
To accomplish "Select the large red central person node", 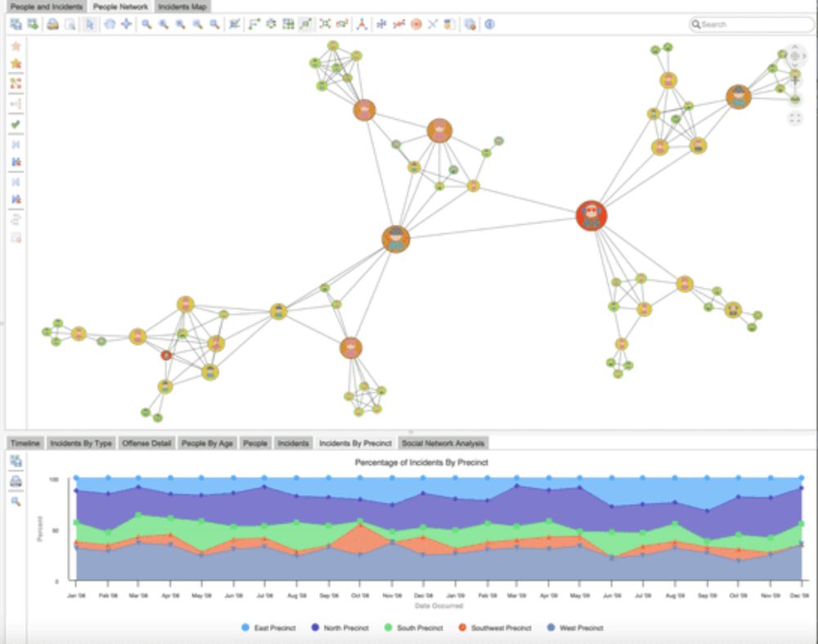I will [x=591, y=215].
